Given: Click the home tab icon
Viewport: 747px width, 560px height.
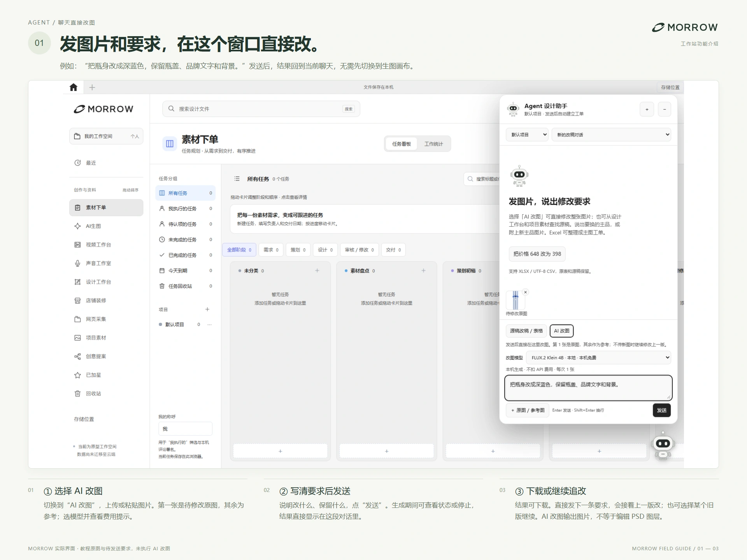Looking at the screenshot, I should pos(74,87).
